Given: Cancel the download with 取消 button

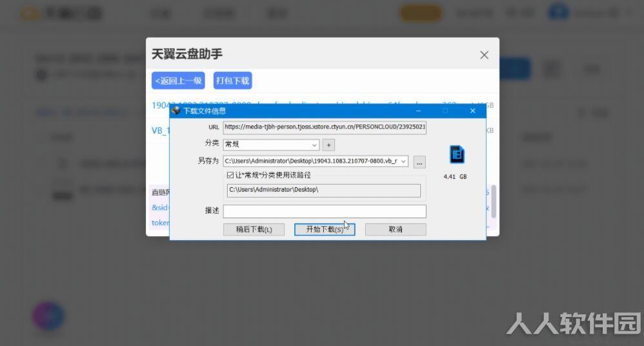Looking at the screenshot, I should 396,229.
